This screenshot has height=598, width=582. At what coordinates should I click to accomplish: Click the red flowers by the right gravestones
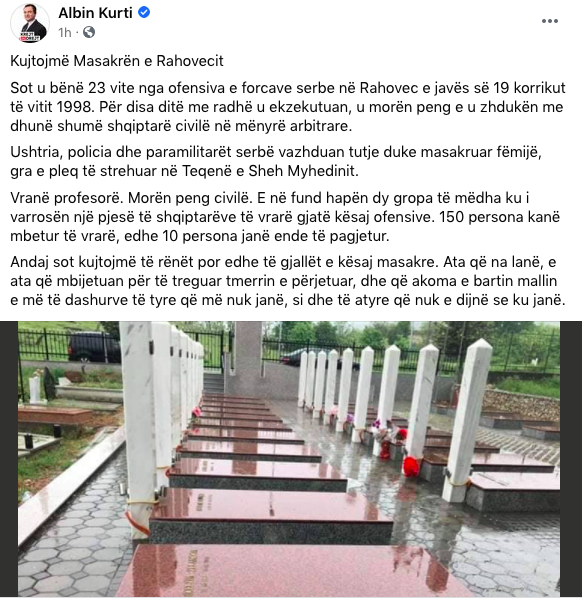click(411, 466)
